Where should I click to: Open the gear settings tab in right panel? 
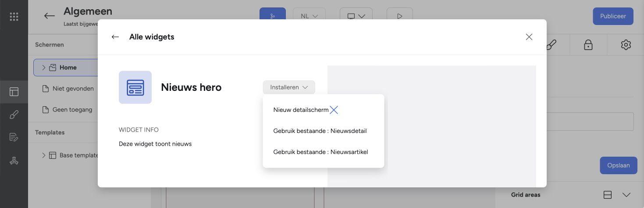click(x=626, y=45)
